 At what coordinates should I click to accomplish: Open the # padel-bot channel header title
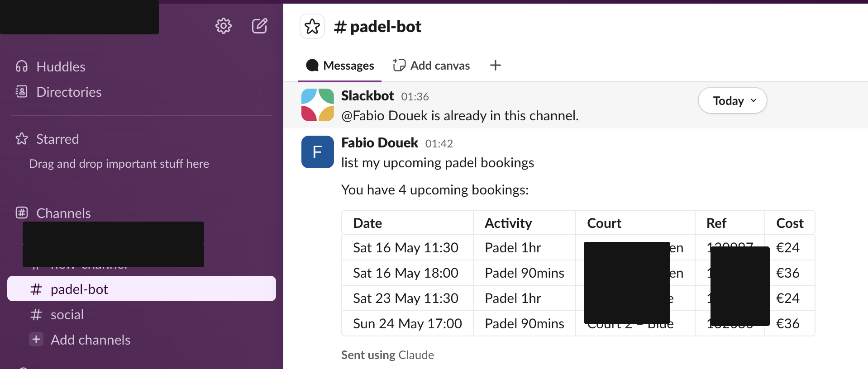377,27
